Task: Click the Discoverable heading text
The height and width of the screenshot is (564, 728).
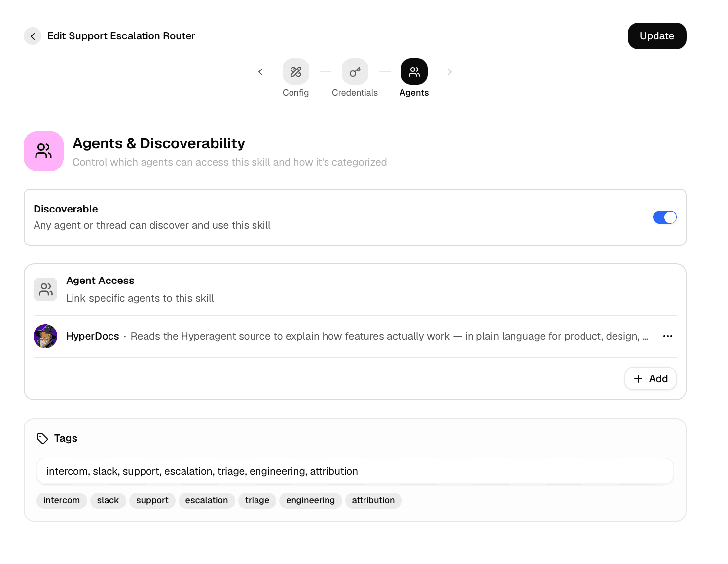Action: click(x=66, y=209)
